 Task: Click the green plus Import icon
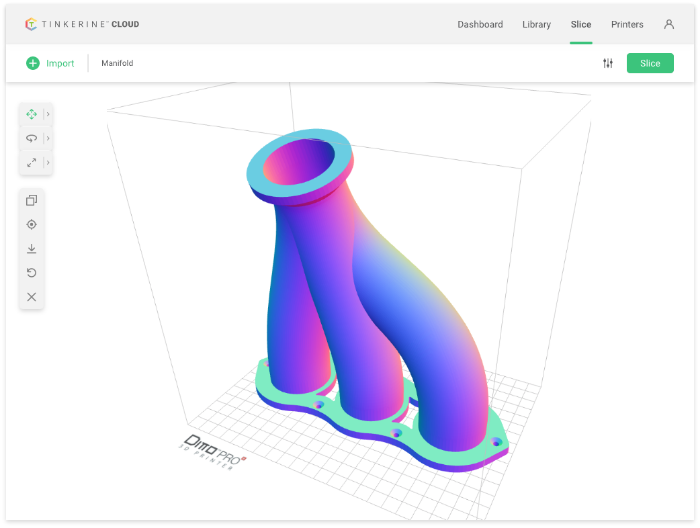[x=33, y=63]
